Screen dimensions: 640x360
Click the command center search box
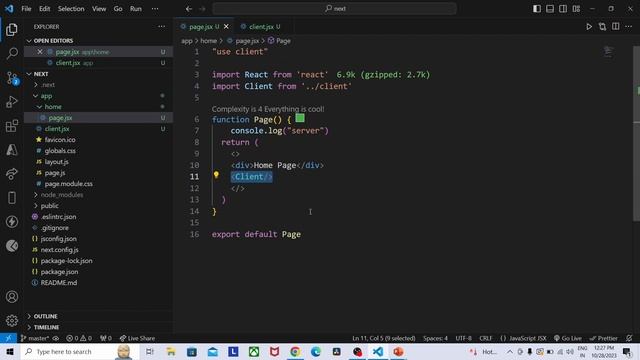coord(334,9)
